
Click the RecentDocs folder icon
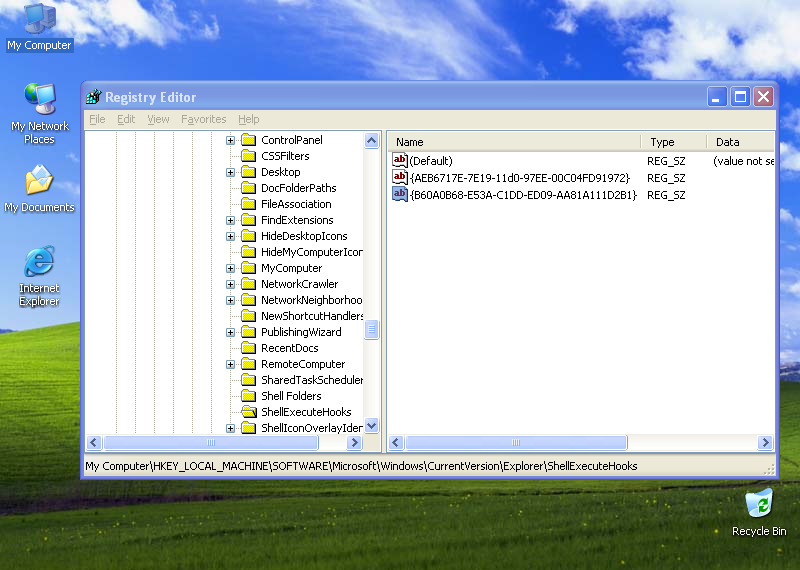pos(248,348)
